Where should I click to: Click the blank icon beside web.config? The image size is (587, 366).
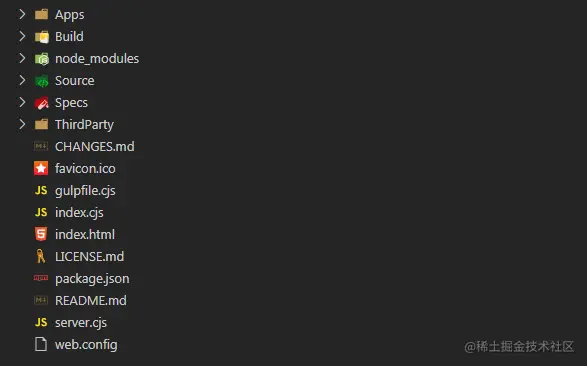pos(41,344)
